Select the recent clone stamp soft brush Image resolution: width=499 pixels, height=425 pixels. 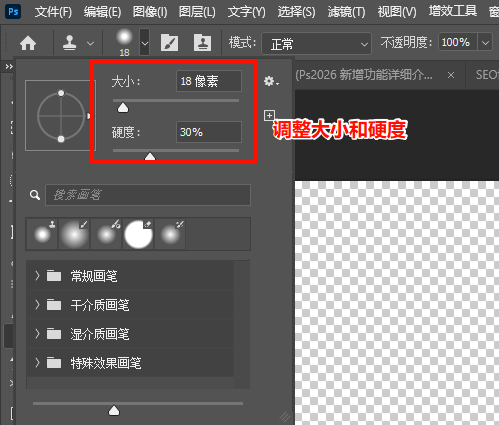pos(42,234)
